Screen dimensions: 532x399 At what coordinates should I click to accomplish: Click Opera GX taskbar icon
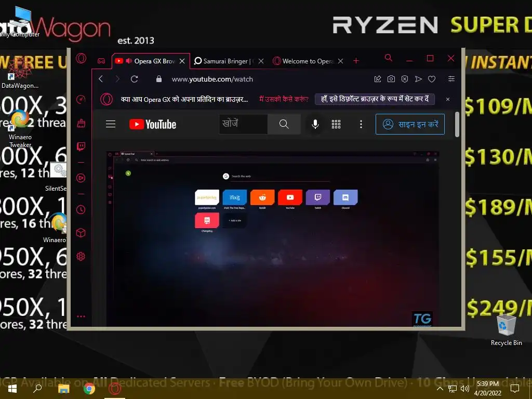(115, 389)
